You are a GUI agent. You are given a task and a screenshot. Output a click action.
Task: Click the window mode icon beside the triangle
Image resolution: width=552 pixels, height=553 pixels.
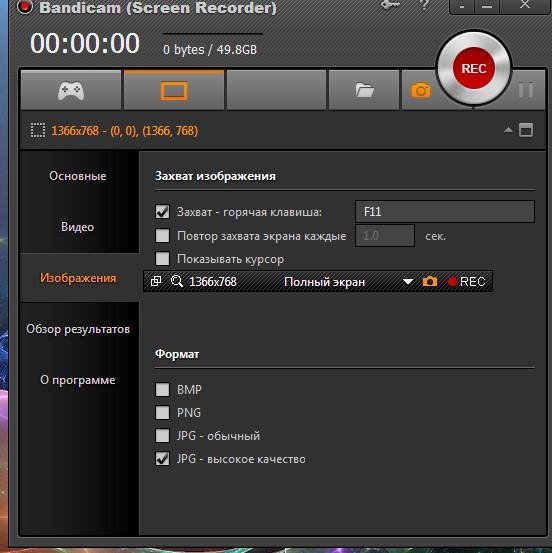click(526, 130)
